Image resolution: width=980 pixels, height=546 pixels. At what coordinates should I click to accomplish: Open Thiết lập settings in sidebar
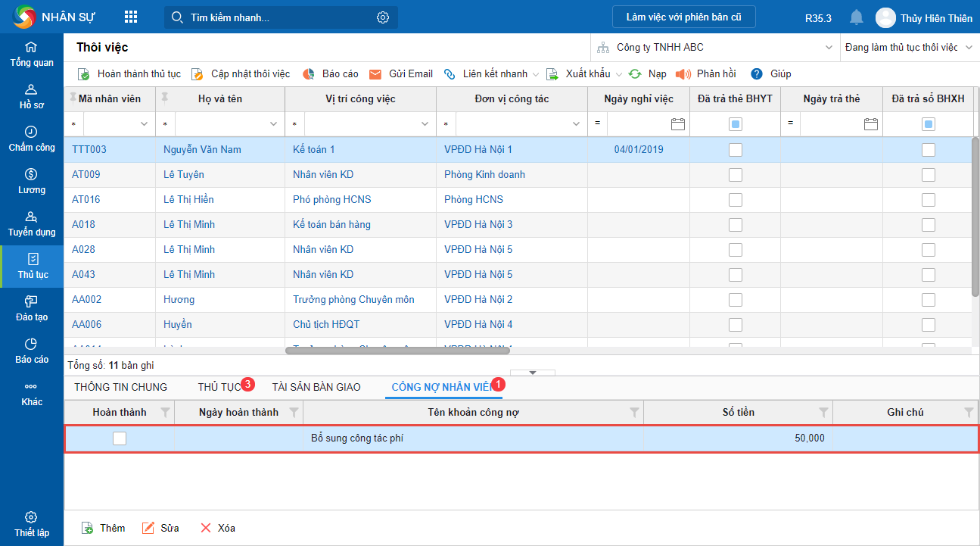coord(31,524)
